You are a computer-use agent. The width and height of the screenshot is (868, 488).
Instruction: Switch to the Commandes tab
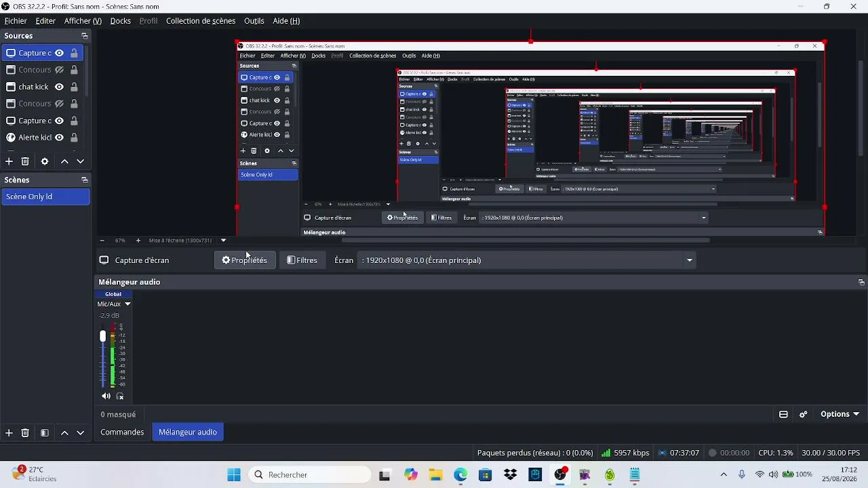point(122,432)
